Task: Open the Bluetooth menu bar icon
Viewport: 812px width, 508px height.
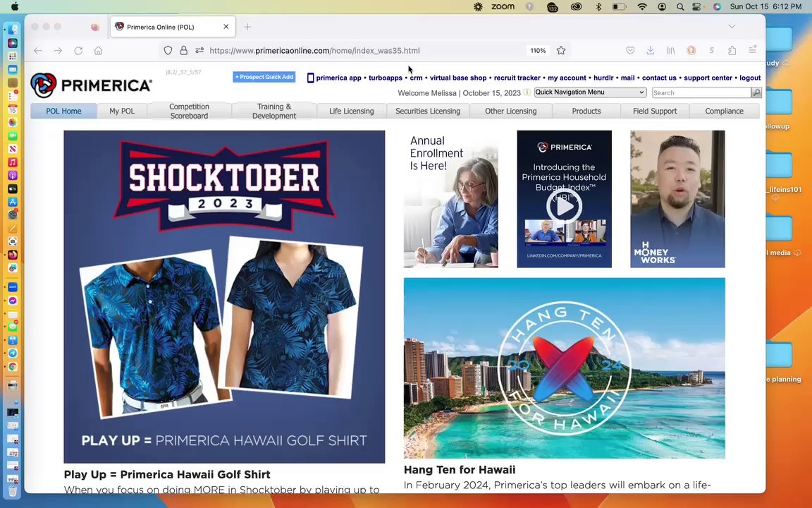Action: click(x=598, y=7)
